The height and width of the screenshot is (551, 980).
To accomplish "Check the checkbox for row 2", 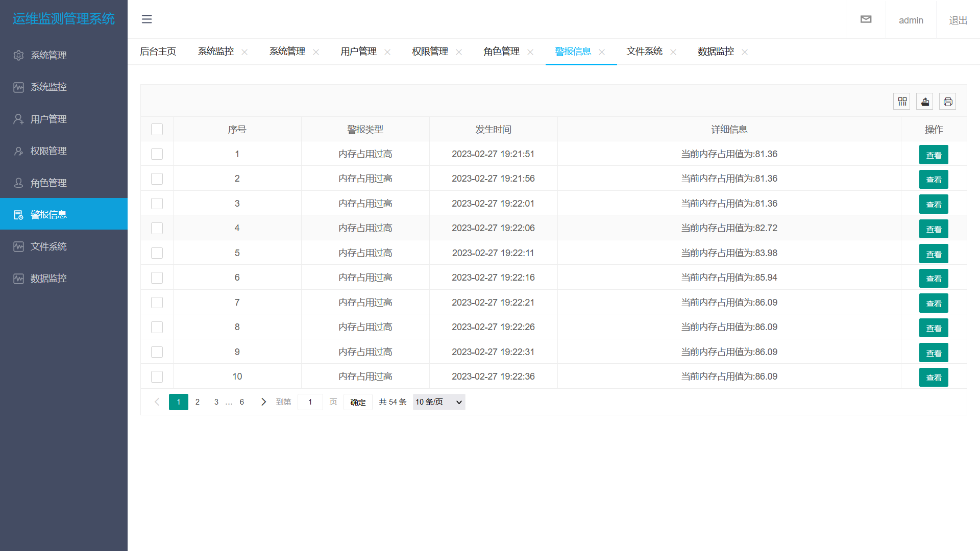I will [x=157, y=179].
